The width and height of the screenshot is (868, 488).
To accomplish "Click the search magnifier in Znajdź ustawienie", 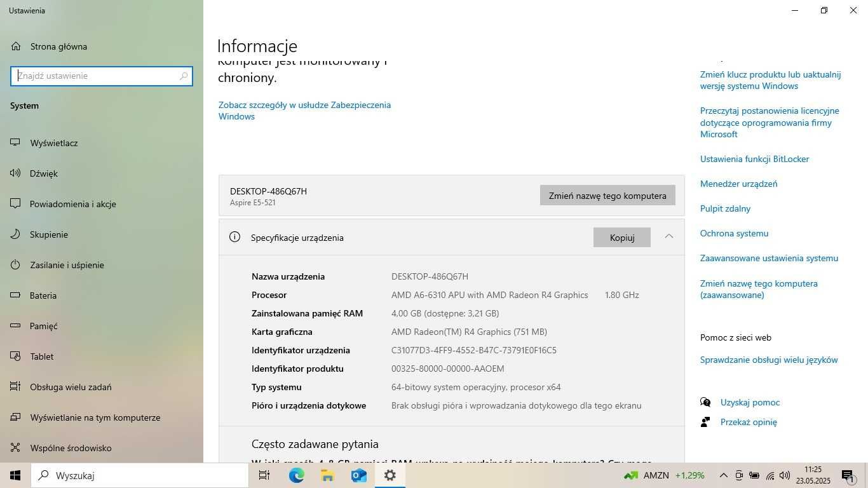I will point(184,76).
